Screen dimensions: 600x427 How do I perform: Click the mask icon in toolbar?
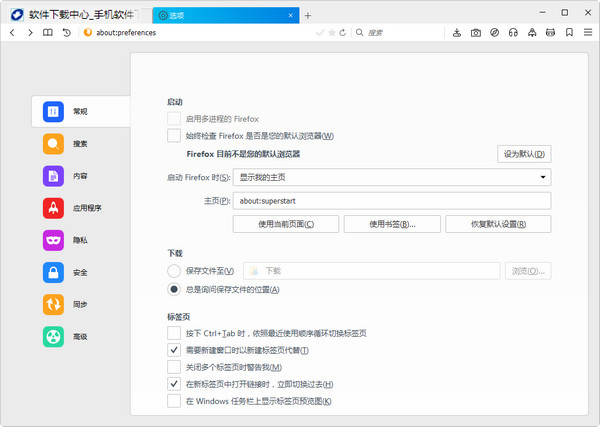(550, 33)
